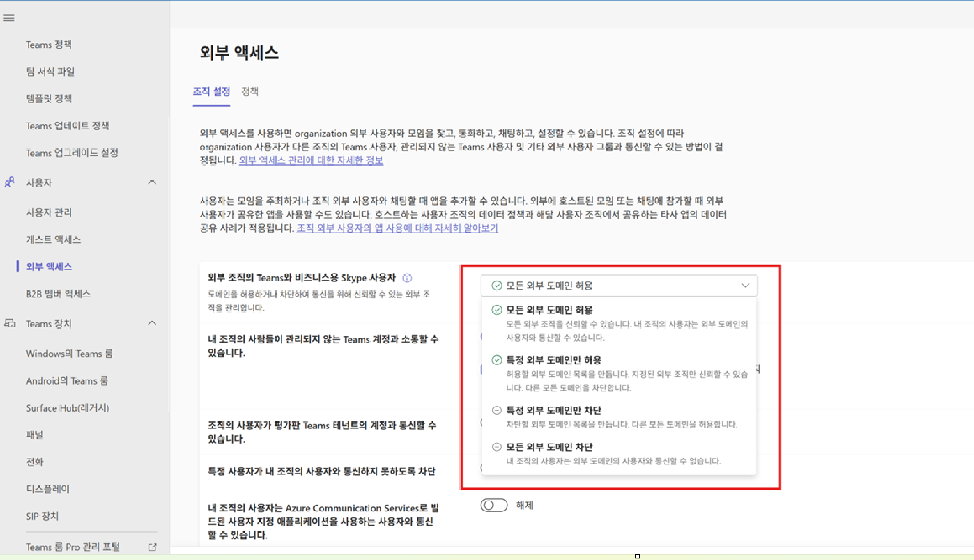This screenshot has height=560, width=974.
Task: Collapse the Teams 장치 sidebar section
Action: pos(152,324)
